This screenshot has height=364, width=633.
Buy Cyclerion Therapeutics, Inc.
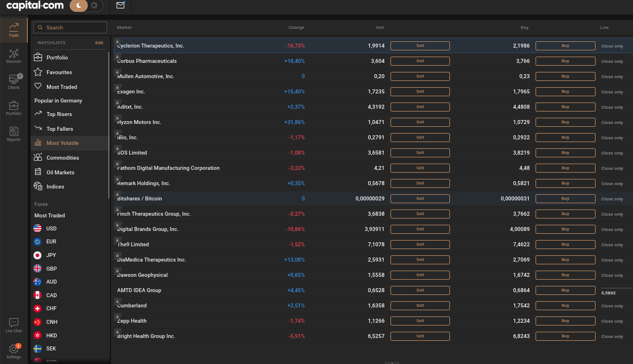565,46
